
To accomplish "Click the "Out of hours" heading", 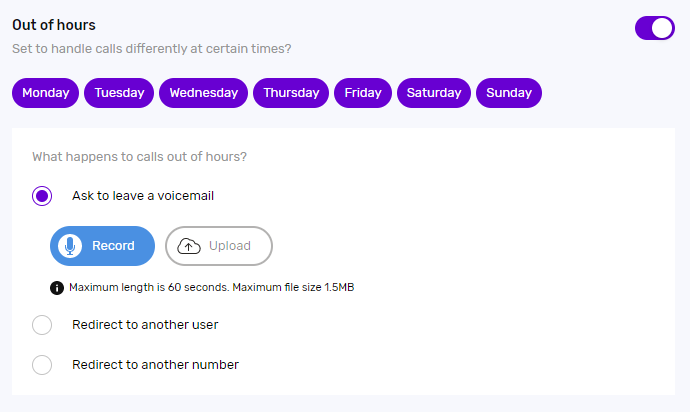I will [54, 25].
